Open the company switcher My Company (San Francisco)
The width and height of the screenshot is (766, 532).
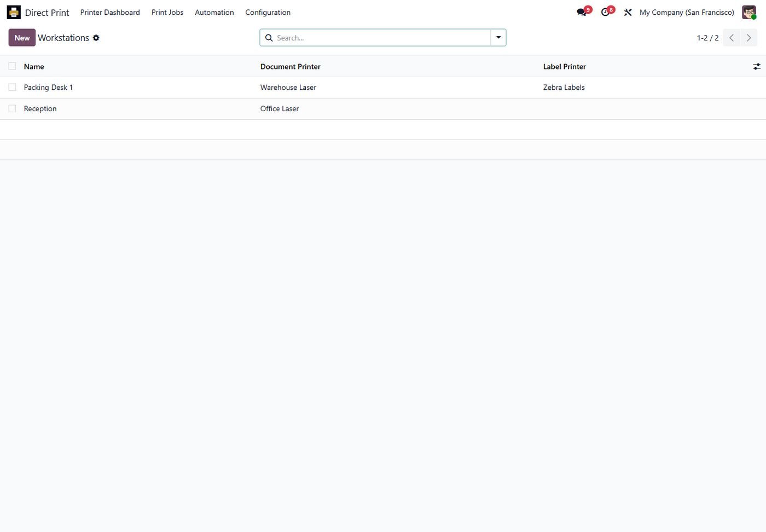click(687, 12)
